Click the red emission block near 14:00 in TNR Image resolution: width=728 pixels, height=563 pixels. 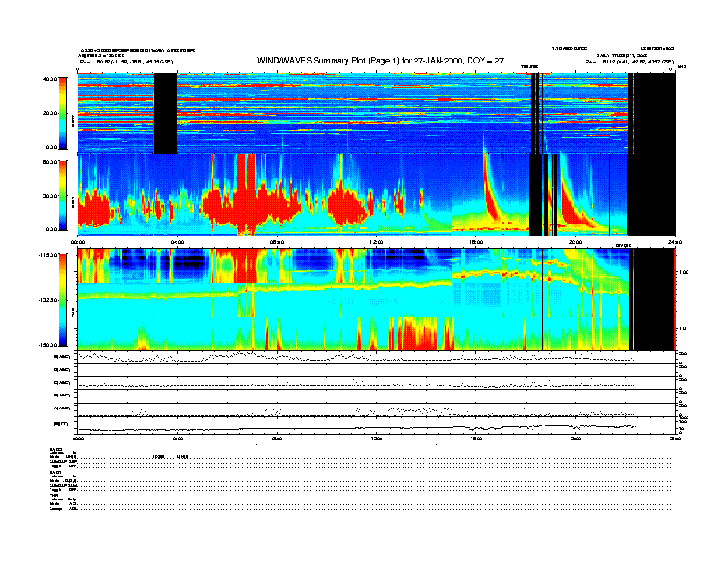coord(419,334)
